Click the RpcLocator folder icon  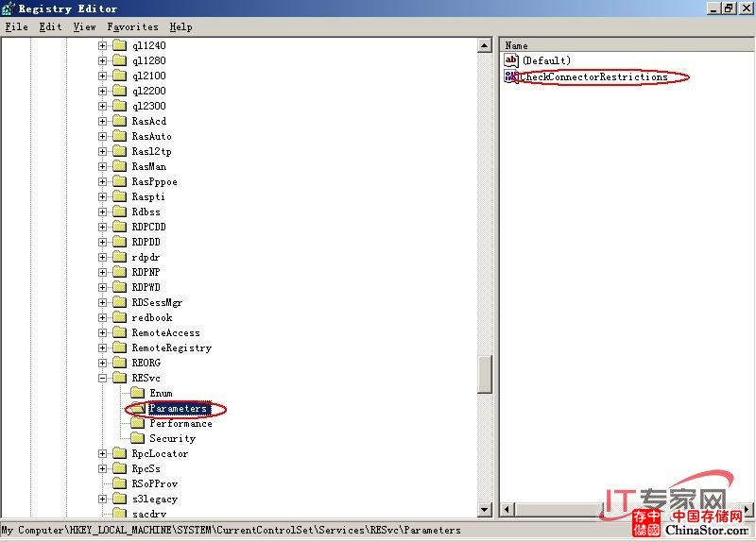tap(119, 453)
